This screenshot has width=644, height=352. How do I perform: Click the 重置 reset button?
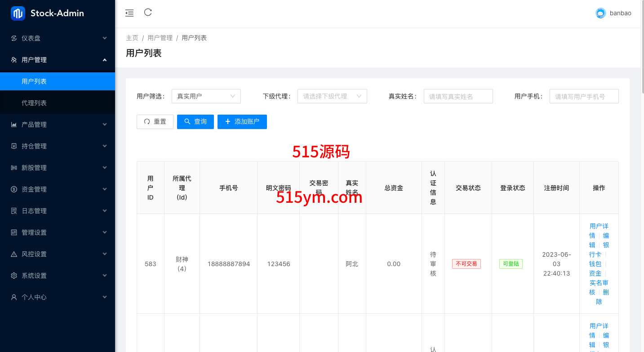155,122
